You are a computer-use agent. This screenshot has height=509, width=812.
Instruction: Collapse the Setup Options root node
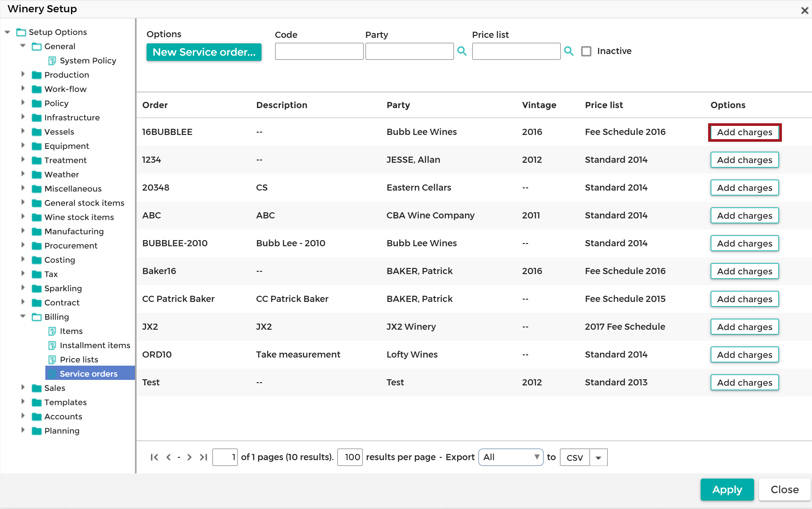coord(7,32)
